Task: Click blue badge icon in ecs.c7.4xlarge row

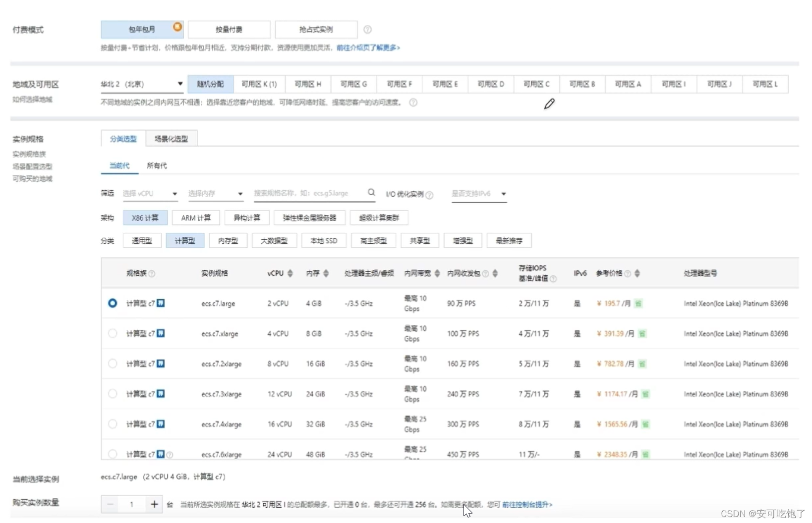Action: tap(161, 424)
